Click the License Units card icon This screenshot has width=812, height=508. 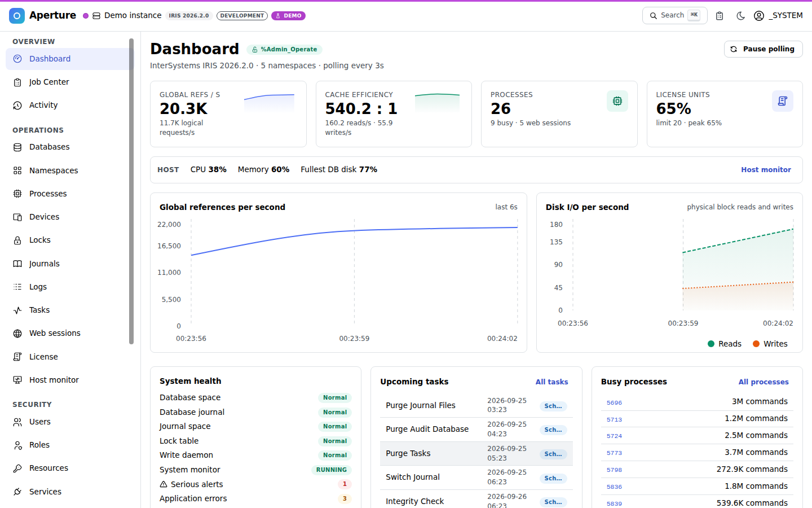coord(783,101)
